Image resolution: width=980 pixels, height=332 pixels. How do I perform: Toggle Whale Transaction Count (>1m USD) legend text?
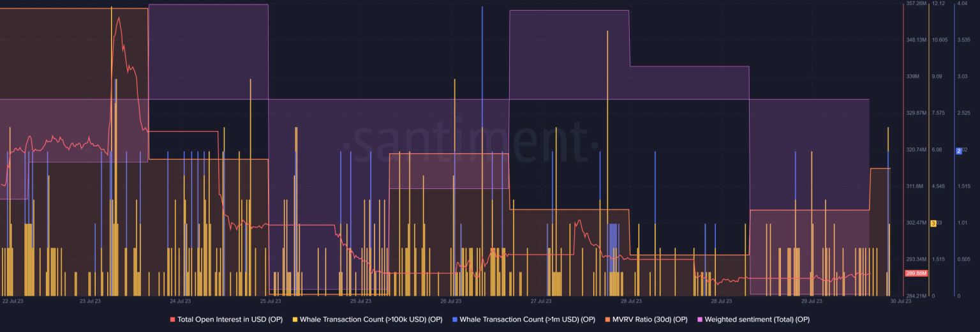click(527, 319)
